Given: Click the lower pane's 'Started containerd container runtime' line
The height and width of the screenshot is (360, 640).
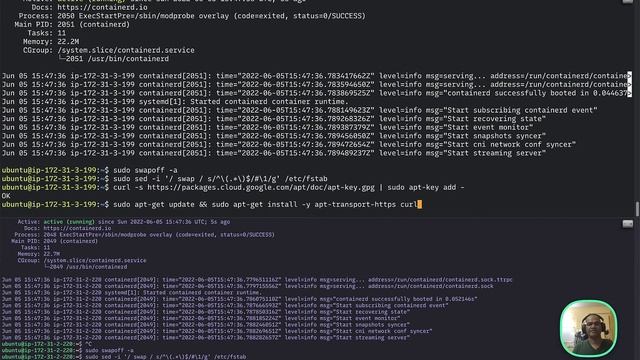Looking at the screenshot, I should (131, 293).
